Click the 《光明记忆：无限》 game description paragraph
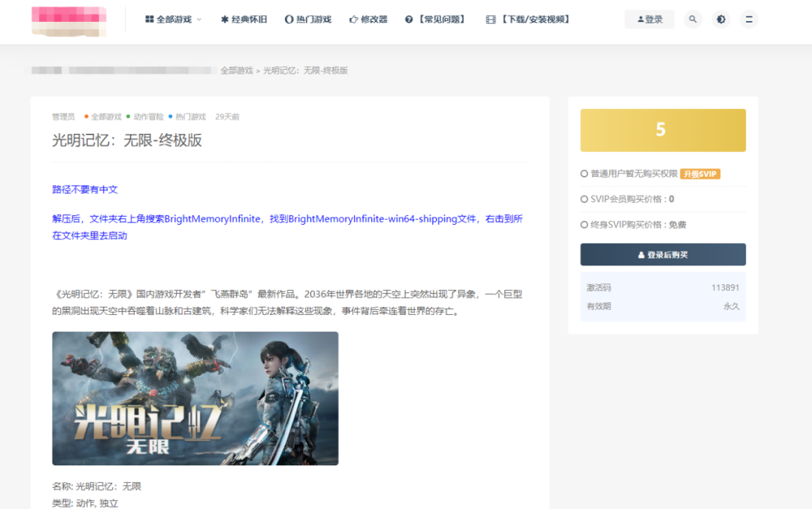812x509 pixels. click(287, 302)
